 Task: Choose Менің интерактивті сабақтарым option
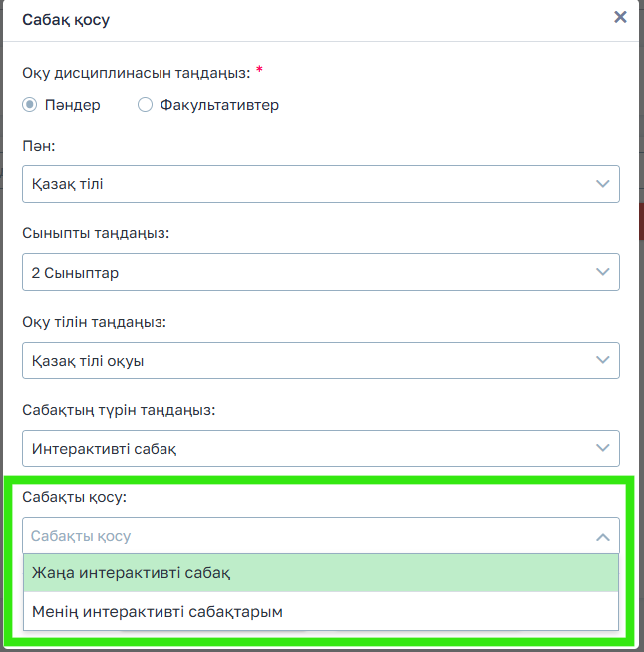157,611
